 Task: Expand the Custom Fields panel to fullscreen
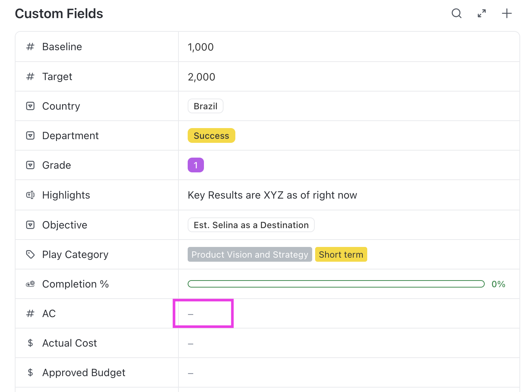click(482, 14)
